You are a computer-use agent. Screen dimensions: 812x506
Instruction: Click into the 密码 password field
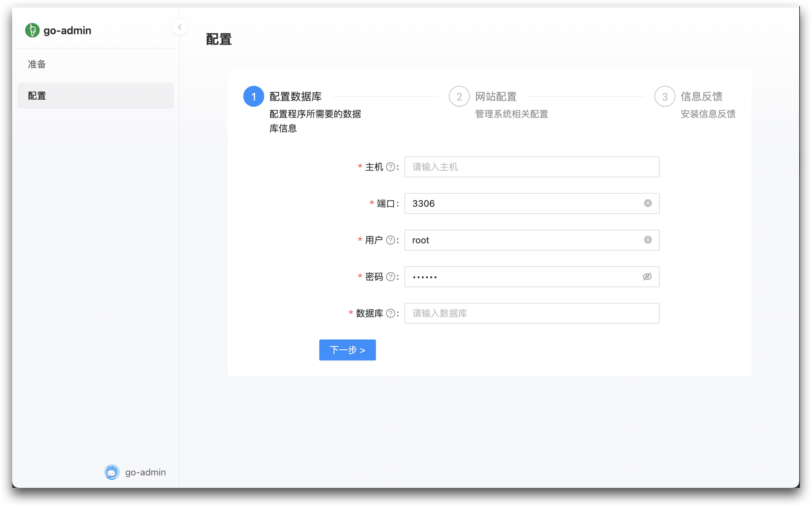pos(523,277)
